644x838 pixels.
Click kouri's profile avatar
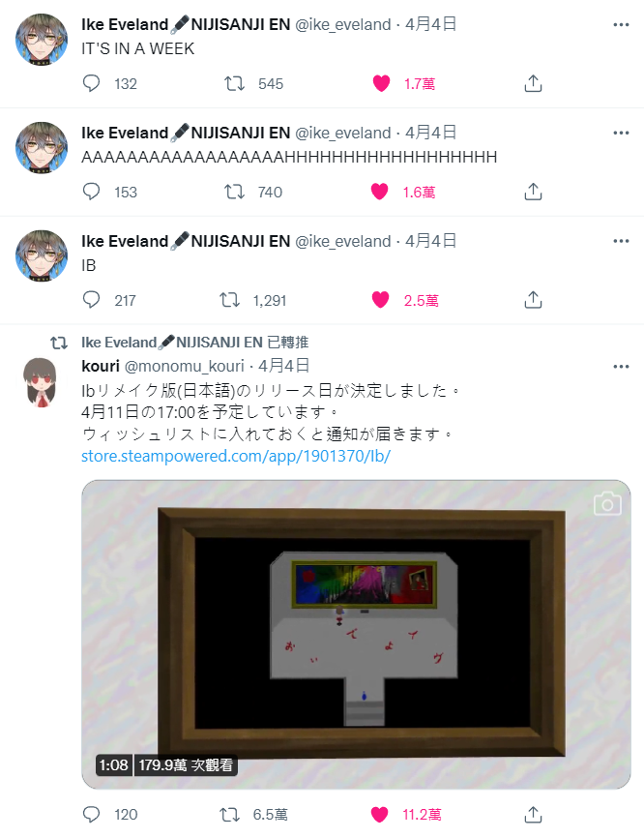[42, 381]
